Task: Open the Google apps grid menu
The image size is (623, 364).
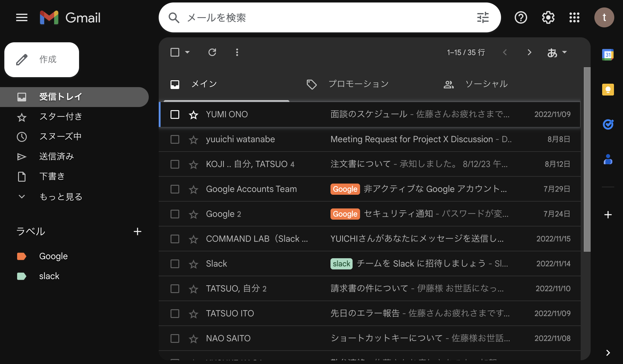Action: pyautogui.click(x=574, y=17)
